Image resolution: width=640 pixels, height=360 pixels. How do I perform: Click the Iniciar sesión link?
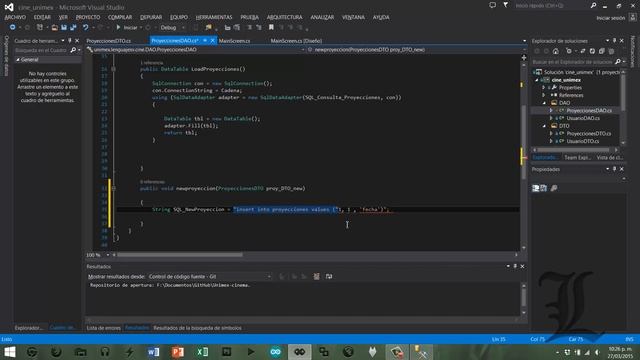pyautogui.click(x=611, y=18)
